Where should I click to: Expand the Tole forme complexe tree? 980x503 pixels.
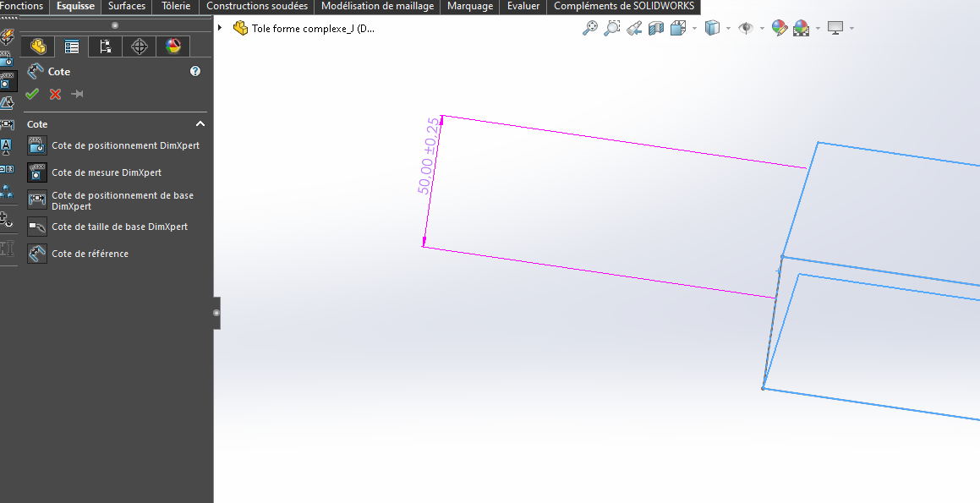click(221, 28)
